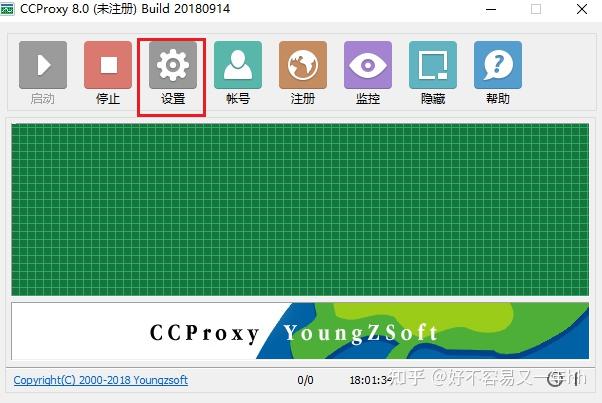Screen dimensions: 602x403
Task: Hide window using 隐藏 icon
Action: 433,65
